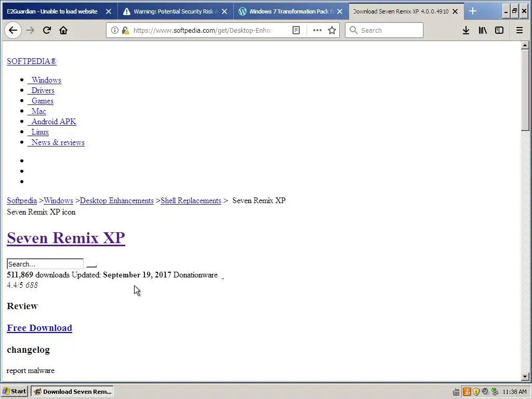Screen dimensions: 532x399
Task: Click the padlock warning icon
Action: click(x=125, y=30)
